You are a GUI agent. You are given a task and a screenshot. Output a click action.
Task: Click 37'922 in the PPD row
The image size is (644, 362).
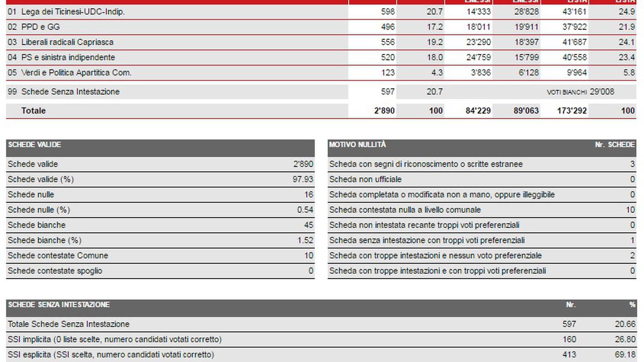(574, 27)
